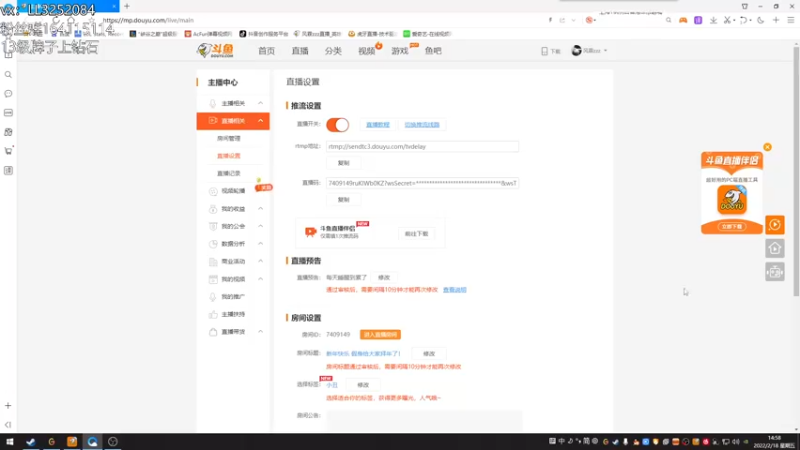Click the 直播码 stream key field
This screenshot has height=450, width=800.
[x=422, y=183]
